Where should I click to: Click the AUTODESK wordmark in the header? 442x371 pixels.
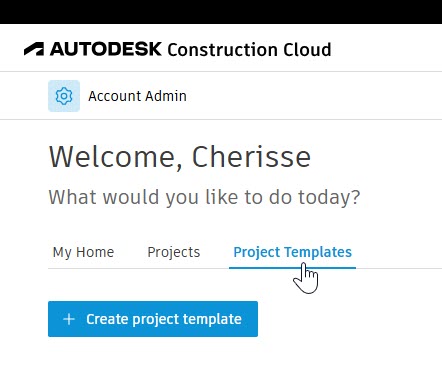(106, 49)
